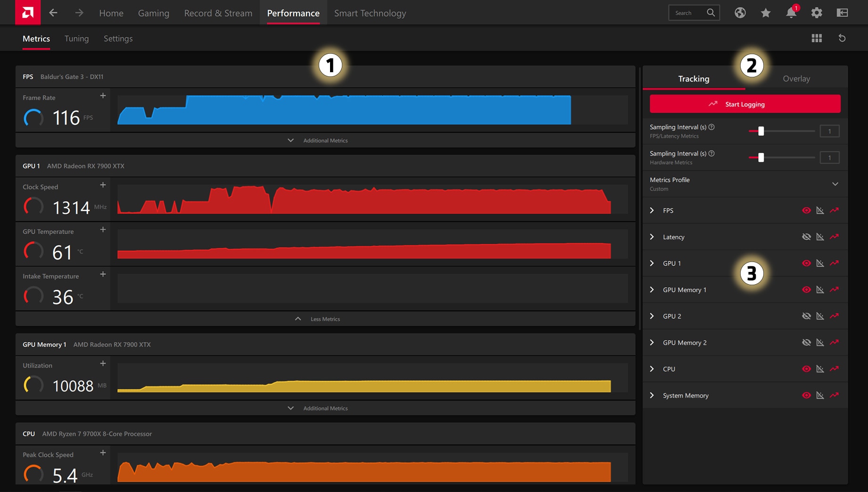Show GPU 2 metrics with eye icon

806,316
